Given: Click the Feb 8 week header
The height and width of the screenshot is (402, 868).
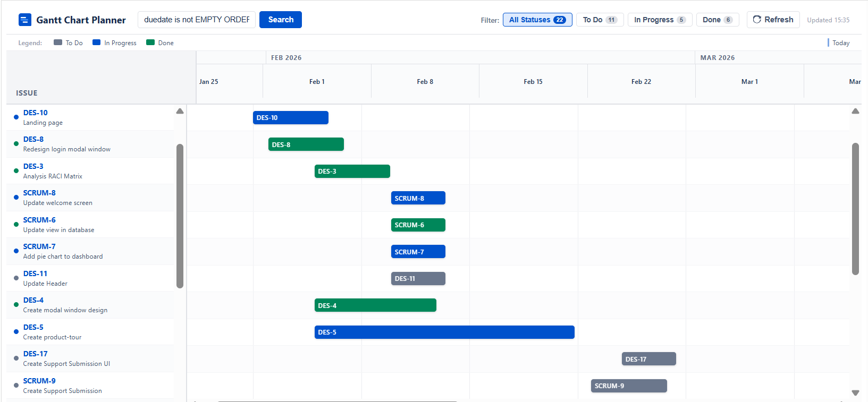Looking at the screenshot, I should point(425,81).
